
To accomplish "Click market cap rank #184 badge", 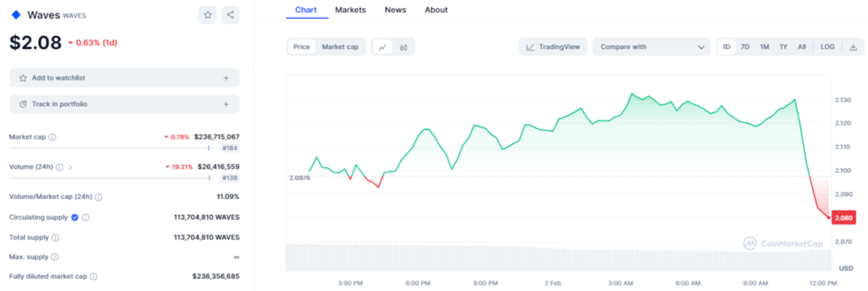I will pyautogui.click(x=229, y=148).
